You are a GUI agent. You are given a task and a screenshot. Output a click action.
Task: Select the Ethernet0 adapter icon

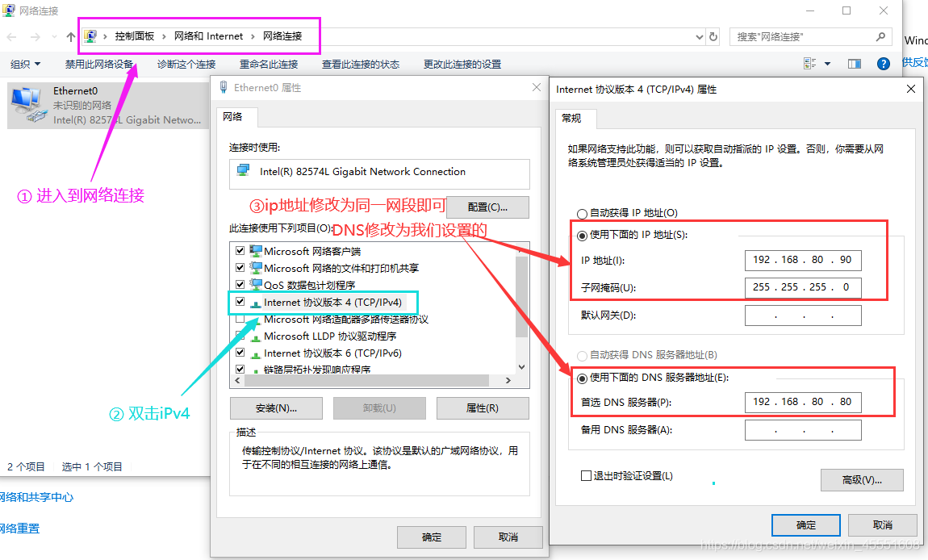tap(27, 105)
